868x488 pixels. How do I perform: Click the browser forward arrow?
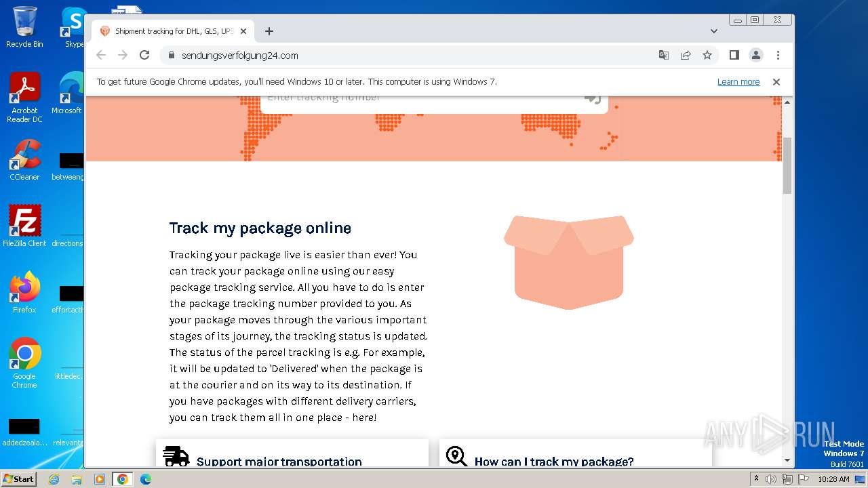[123, 56]
